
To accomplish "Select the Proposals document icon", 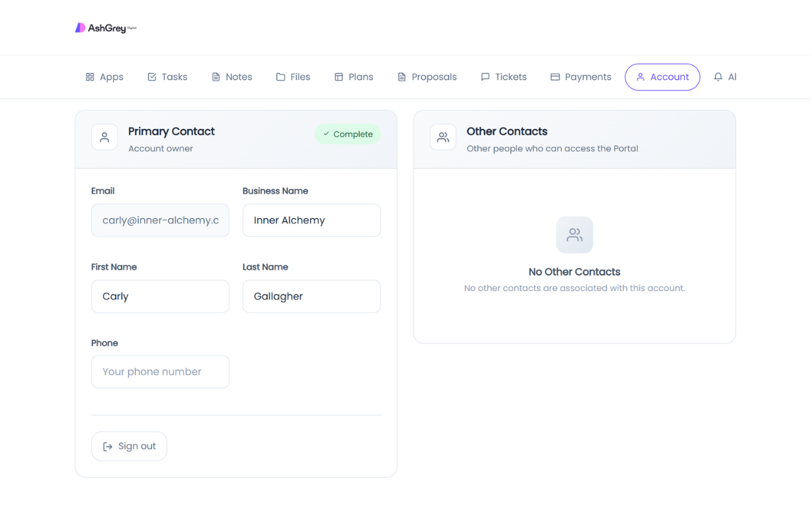I will 401,77.
